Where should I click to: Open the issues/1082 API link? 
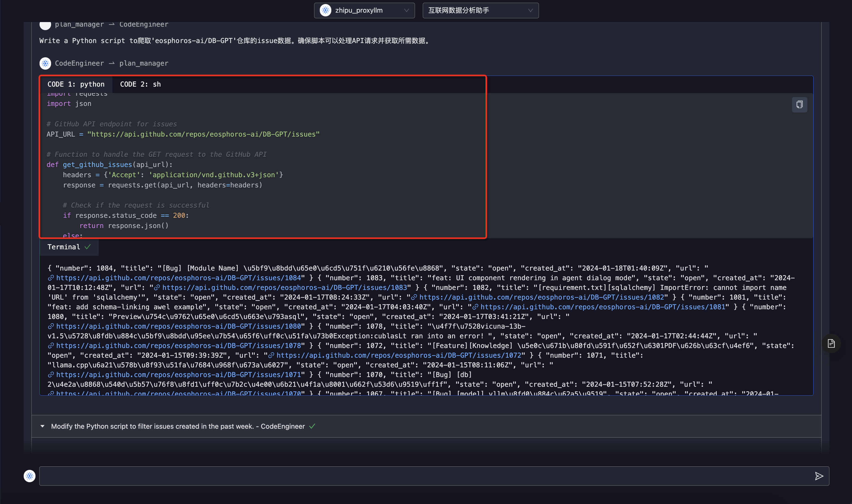coord(541,297)
